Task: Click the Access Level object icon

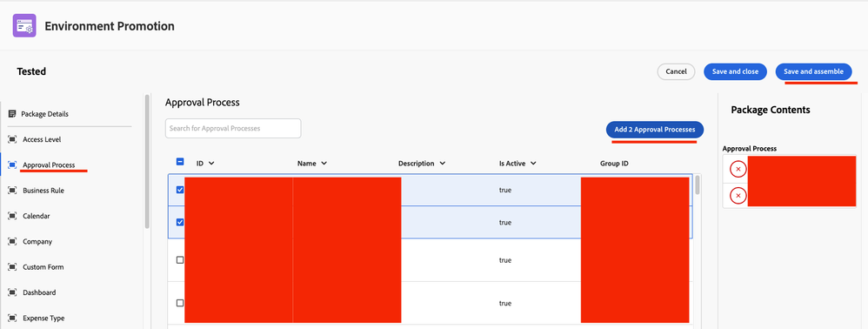Action: [12, 139]
